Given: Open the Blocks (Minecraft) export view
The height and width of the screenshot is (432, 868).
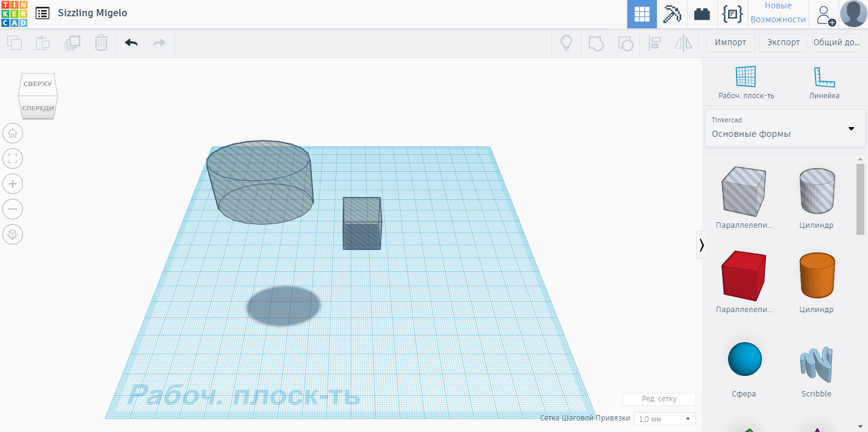Looking at the screenshot, I should pyautogui.click(x=671, y=14).
